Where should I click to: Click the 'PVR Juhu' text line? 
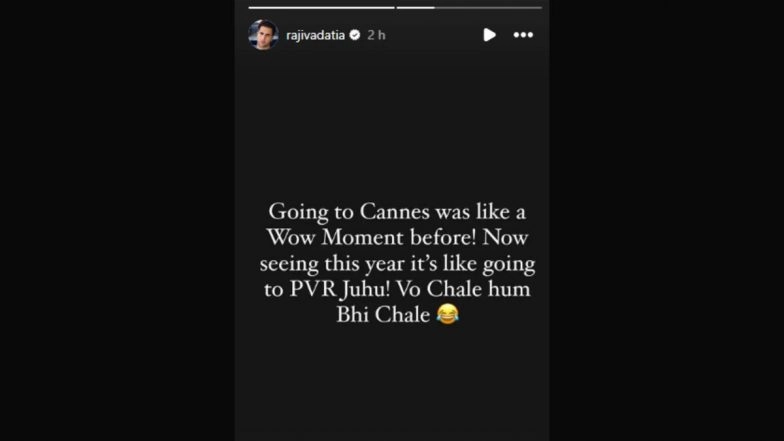pyautogui.click(x=397, y=288)
